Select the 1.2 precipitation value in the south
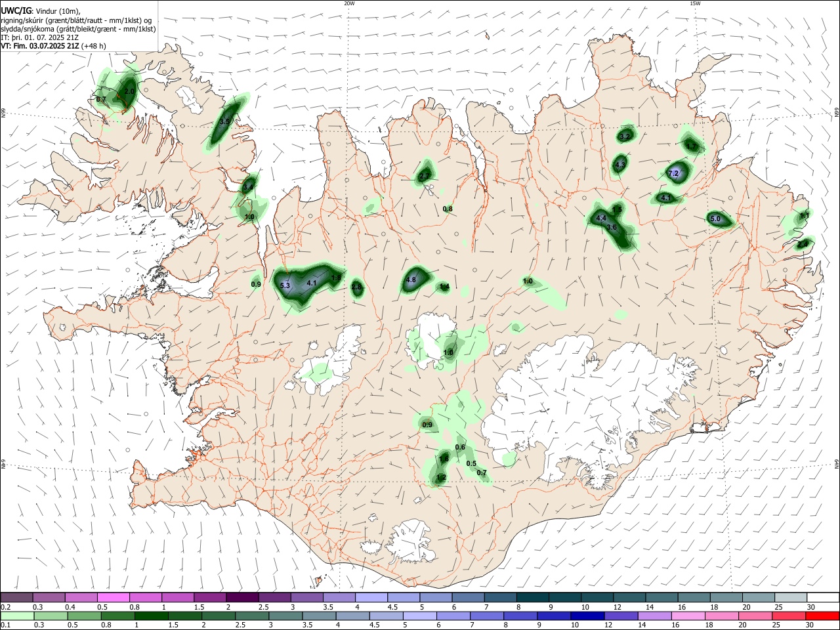 pyautogui.click(x=441, y=478)
